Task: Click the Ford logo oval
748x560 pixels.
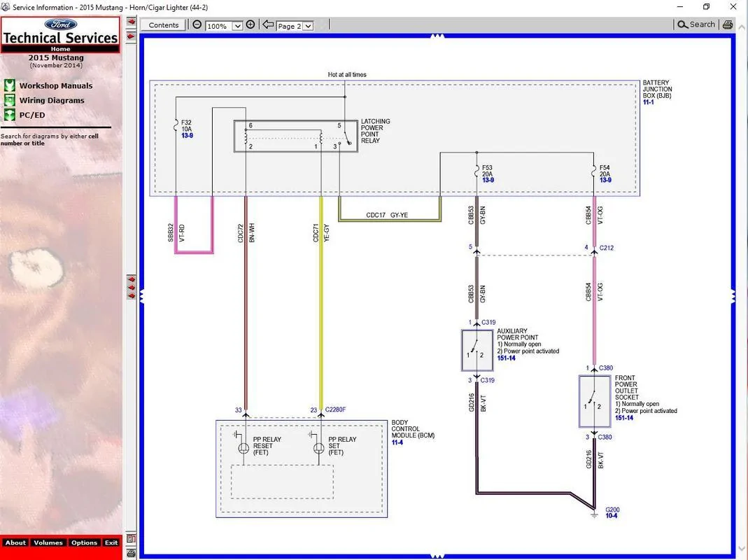Action: [x=61, y=24]
